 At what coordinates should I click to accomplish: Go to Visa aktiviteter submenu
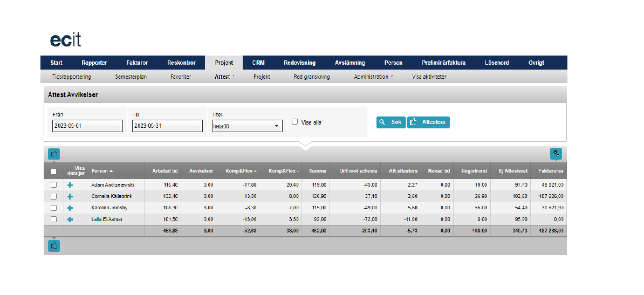point(429,77)
